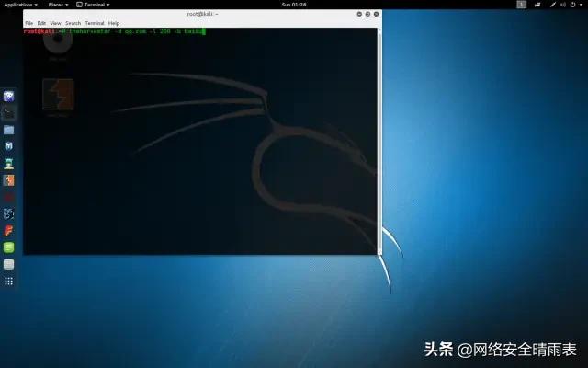Click the power icon in top bar
The image size is (588, 368).
pos(572,5)
